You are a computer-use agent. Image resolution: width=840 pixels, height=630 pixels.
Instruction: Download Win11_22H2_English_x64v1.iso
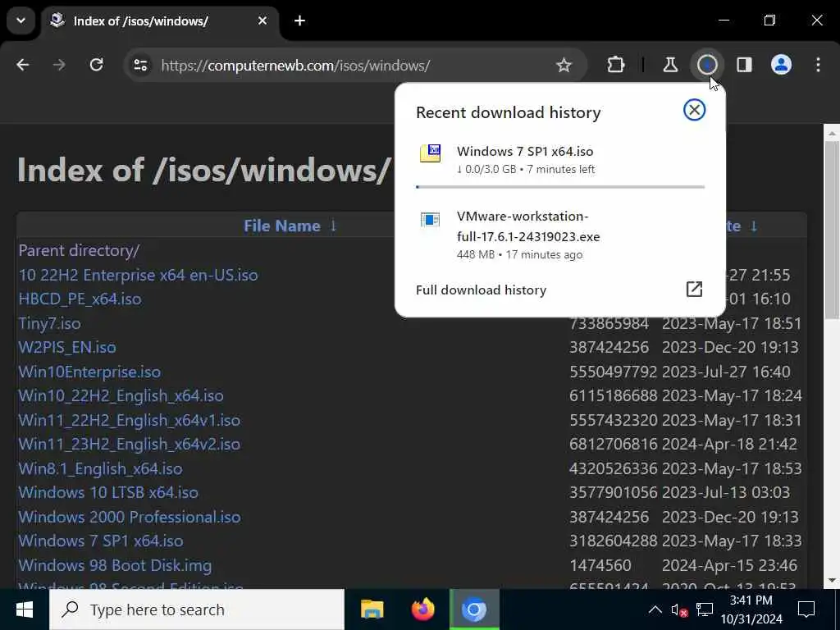(129, 420)
